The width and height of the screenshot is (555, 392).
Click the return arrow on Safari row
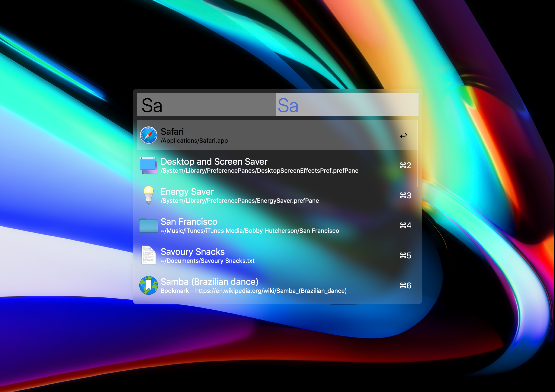tap(403, 135)
